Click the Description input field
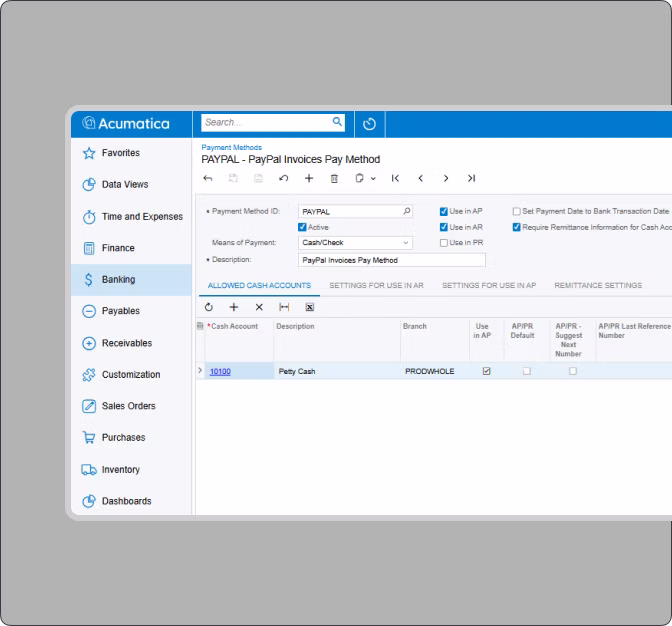Viewport: 672px width, 626px height. pos(392,260)
